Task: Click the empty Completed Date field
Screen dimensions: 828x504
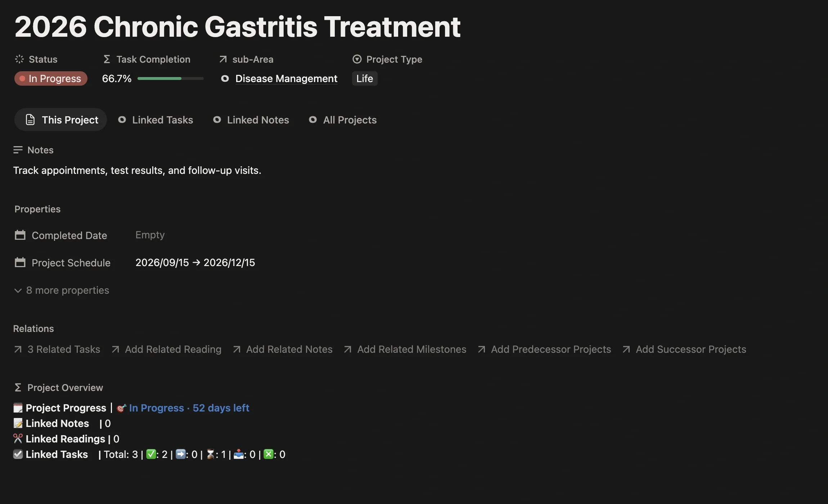Action: 150,235
